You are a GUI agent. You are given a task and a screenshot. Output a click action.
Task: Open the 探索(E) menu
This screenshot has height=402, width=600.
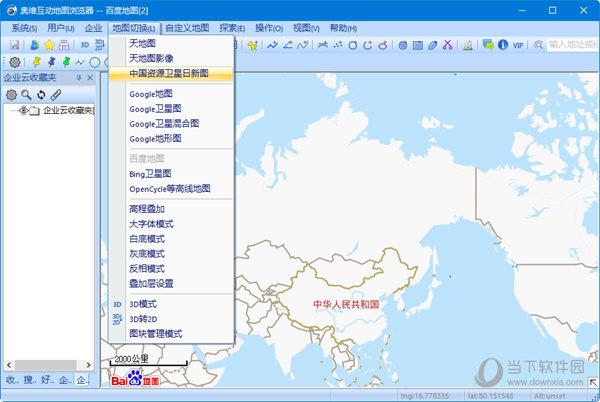[x=232, y=28]
